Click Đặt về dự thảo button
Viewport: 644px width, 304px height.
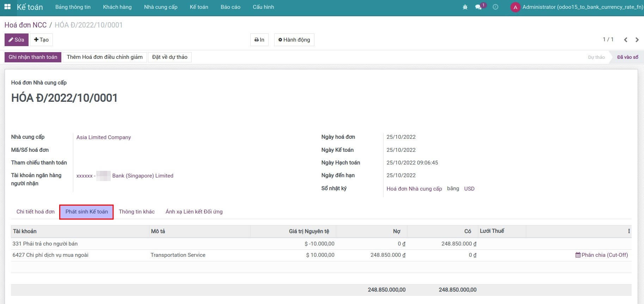point(170,57)
